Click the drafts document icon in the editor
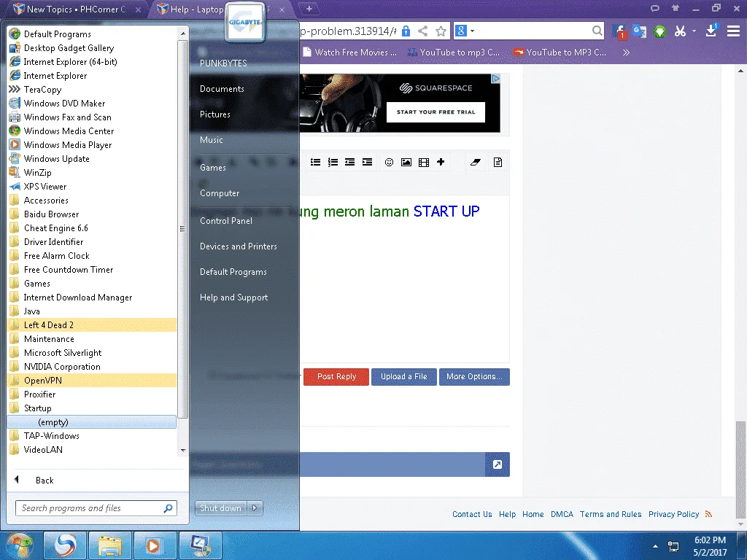This screenshot has height=560, width=747. pos(498,162)
